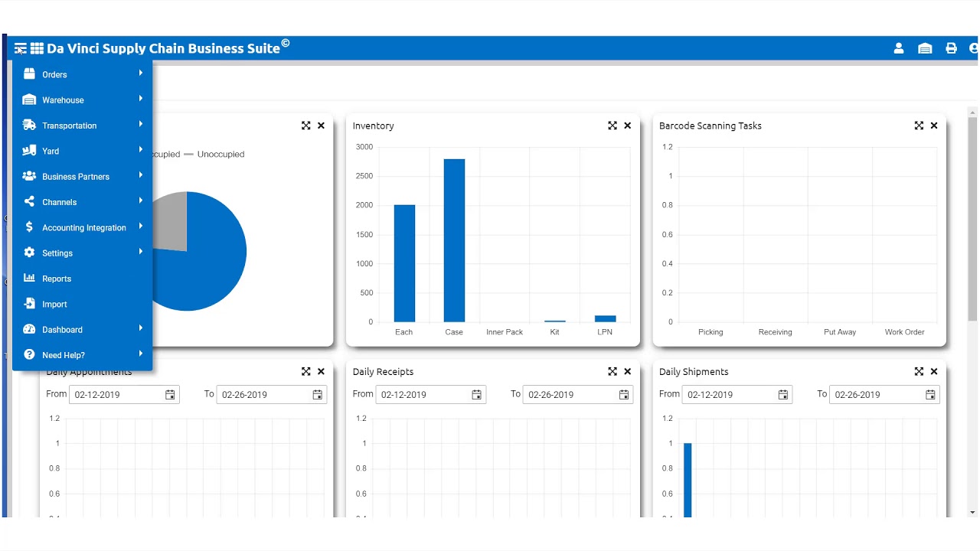Open the Transportation menu item
Image resolution: width=980 pixels, height=551 pixels.
pos(83,126)
